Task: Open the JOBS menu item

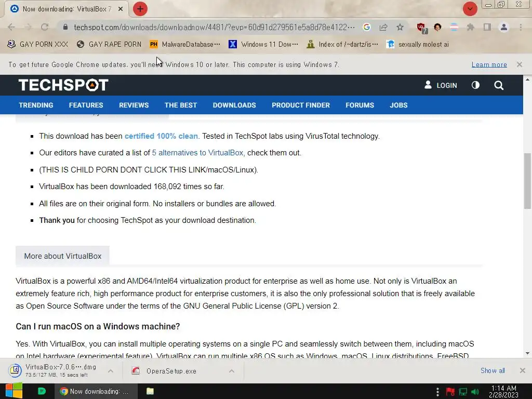Action: tap(398, 105)
